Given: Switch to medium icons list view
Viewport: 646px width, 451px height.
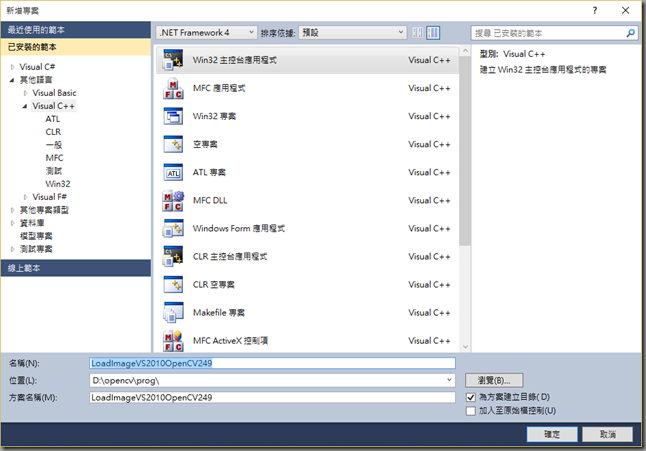Looking at the screenshot, I should click(x=433, y=33).
